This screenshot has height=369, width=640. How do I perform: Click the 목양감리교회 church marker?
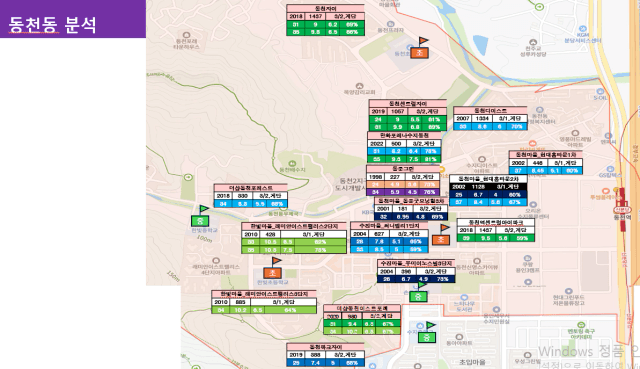359,86
